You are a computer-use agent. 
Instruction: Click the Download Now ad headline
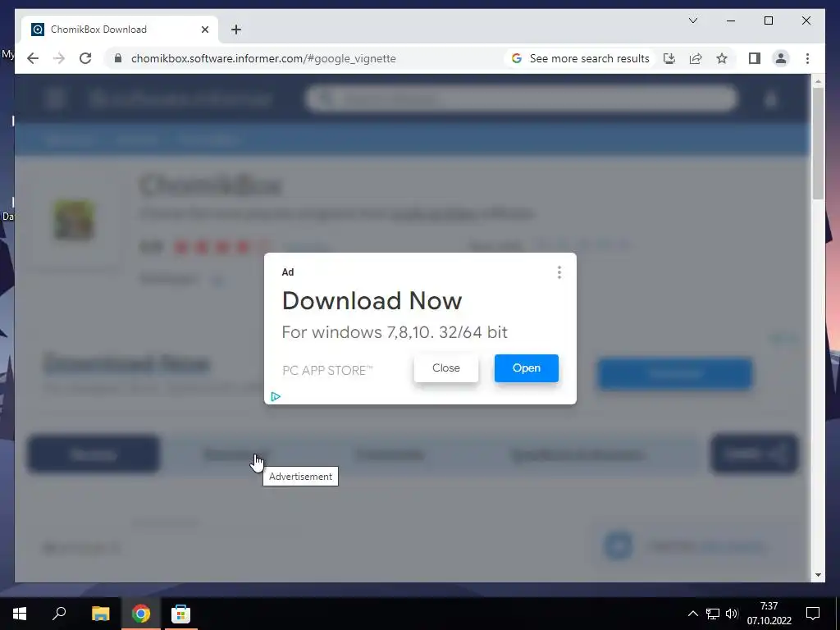coord(372,300)
